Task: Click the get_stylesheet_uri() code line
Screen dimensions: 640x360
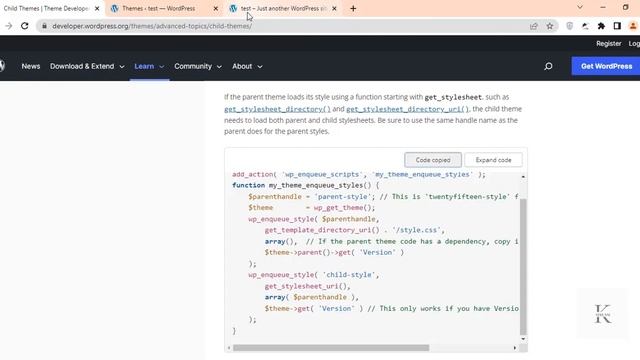Action: click(307, 286)
